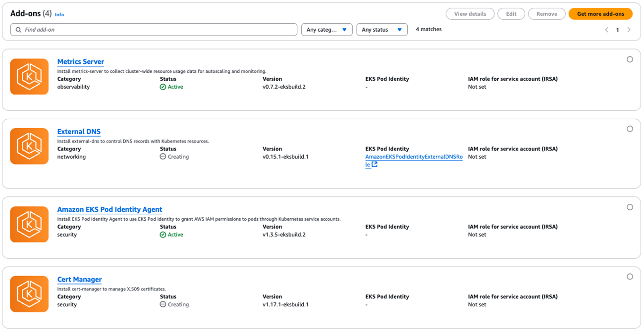Screen dimensions: 644x333
Task: Click the Creating status icon beside Cert Manager
Action: coord(162,304)
